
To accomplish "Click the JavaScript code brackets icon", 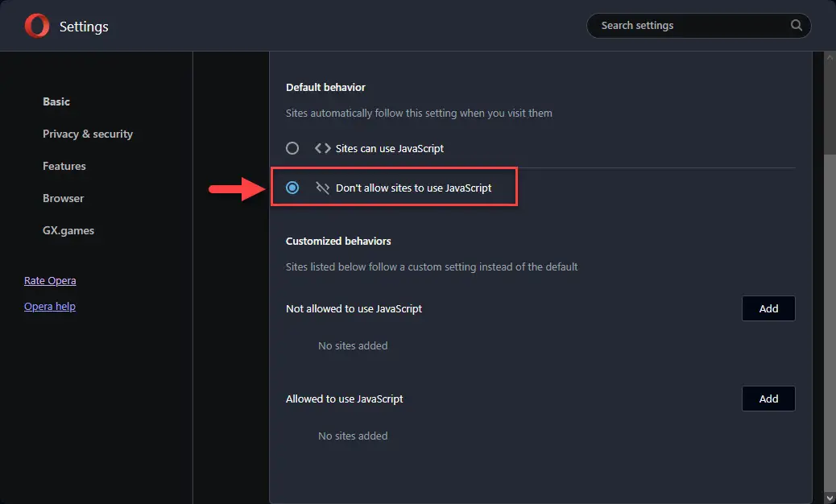I will 323,148.
